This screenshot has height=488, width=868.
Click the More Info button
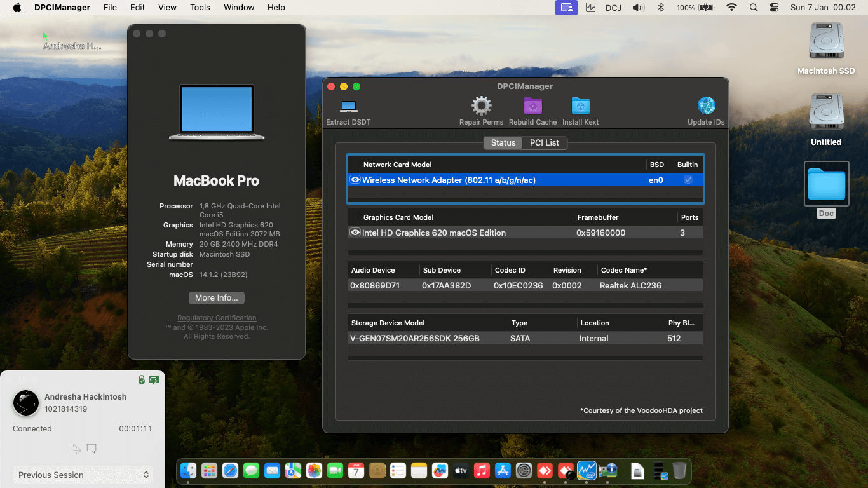tap(216, 297)
